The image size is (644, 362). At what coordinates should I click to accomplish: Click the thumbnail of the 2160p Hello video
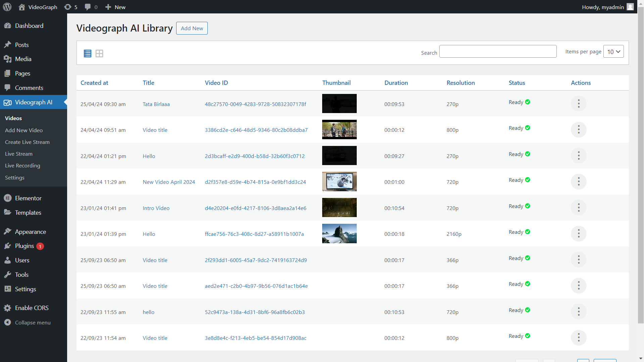(339, 234)
